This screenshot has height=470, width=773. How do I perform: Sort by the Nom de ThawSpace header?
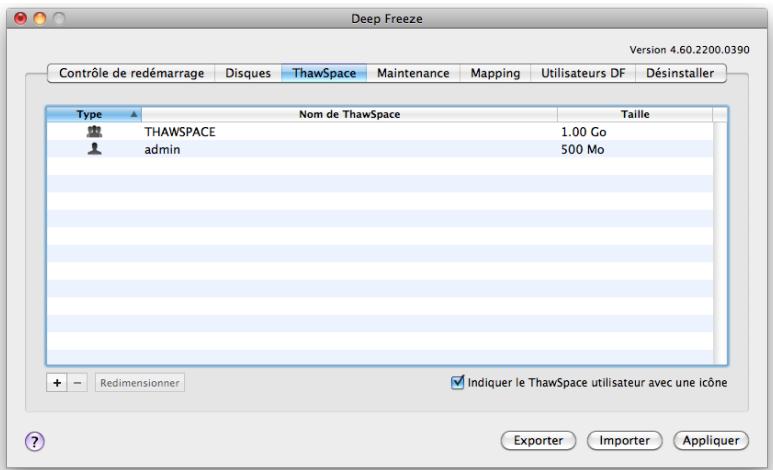point(350,114)
